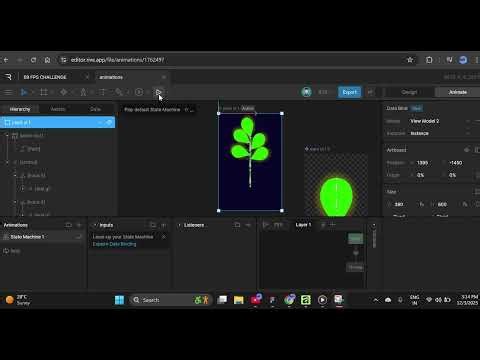480x360 pixels.
Task: Go back in the browser
Action: (6, 60)
